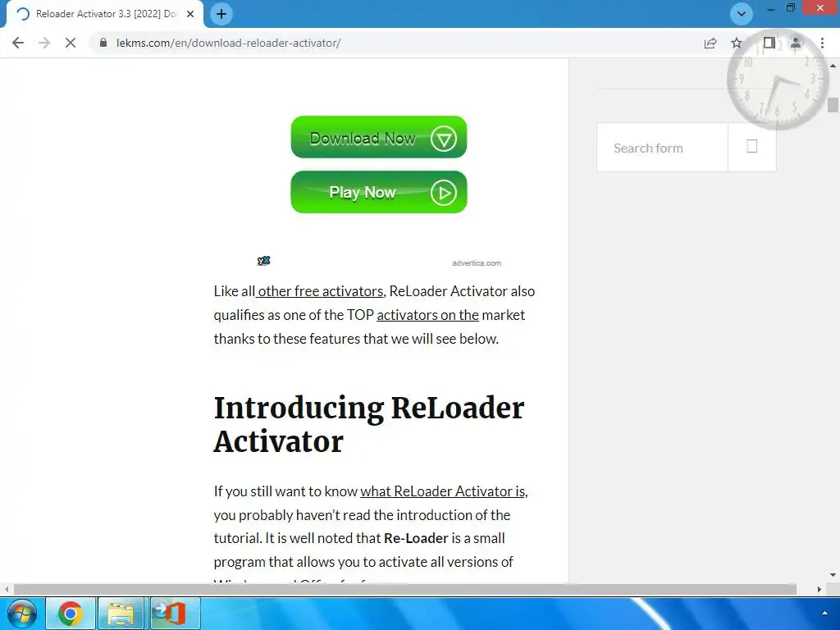
Task: Open the tab search dropdown arrow
Action: [742, 14]
